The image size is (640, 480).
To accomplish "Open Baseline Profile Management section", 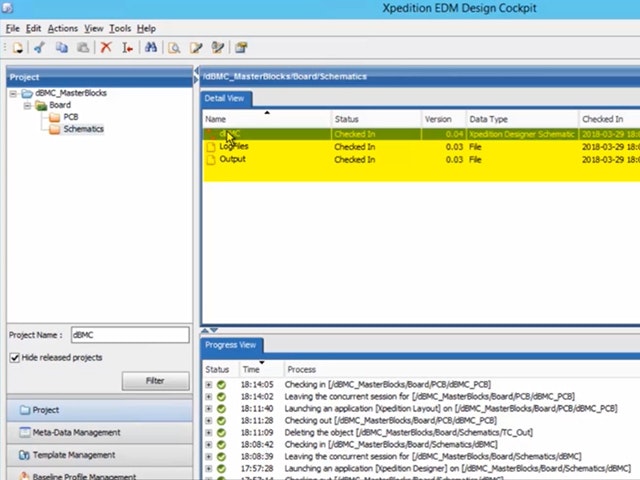I will (100, 475).
